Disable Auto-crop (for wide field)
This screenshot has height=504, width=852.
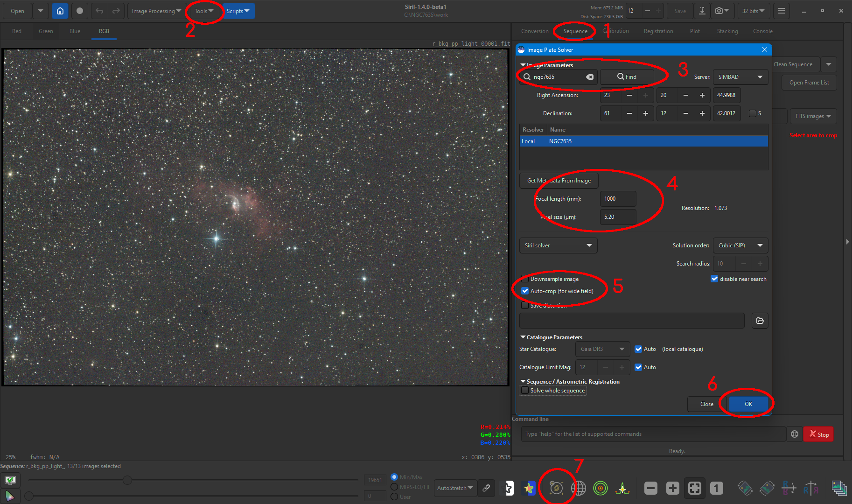tap(525, 291)
